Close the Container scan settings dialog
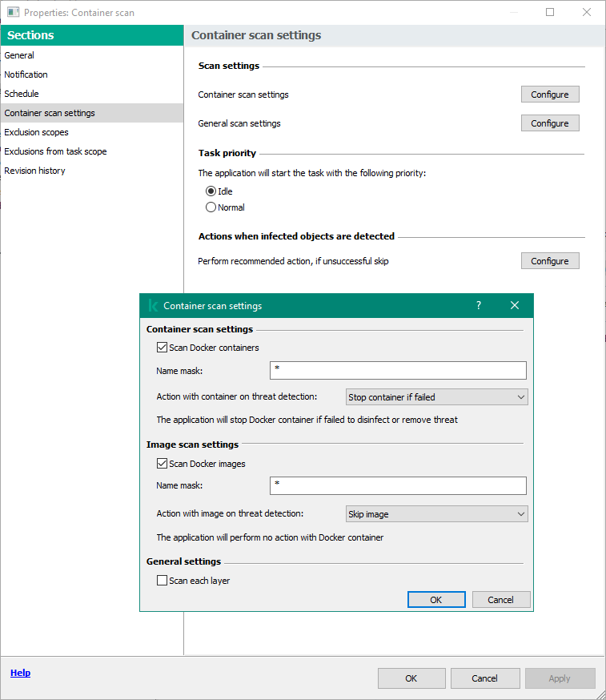This screenshot has width=606, height=700. click(x=515, y=305)
